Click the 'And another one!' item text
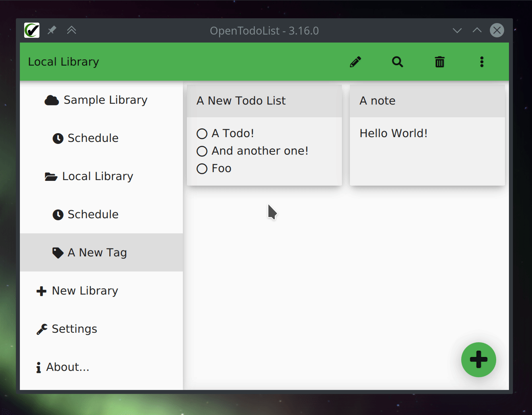 point(260,151)
